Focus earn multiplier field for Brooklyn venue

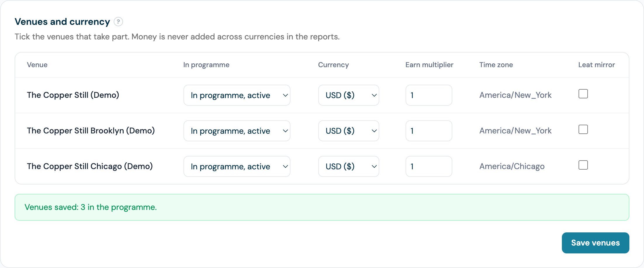click(x=429, y=131)
